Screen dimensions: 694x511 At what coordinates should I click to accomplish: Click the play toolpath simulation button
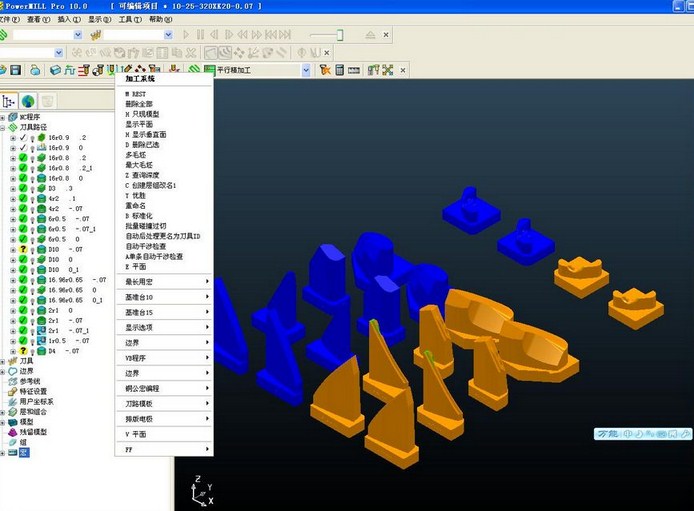coord(186,35)
